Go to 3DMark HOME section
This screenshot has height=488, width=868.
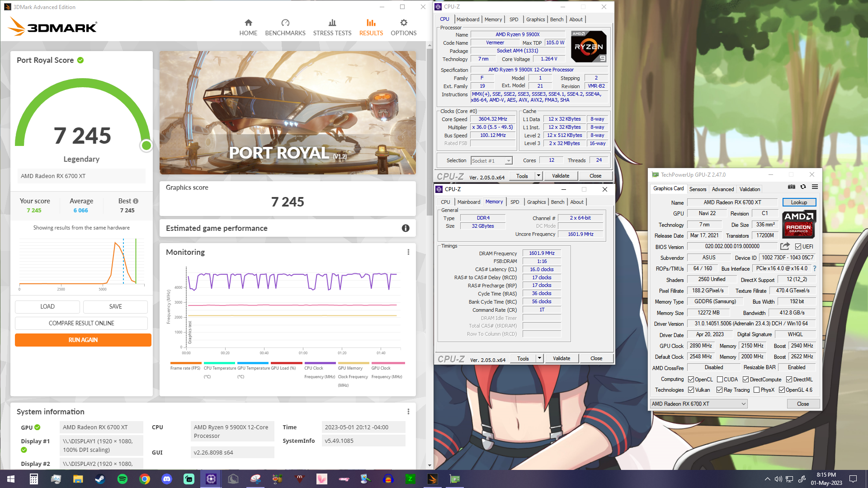click(x=248, y=28)
